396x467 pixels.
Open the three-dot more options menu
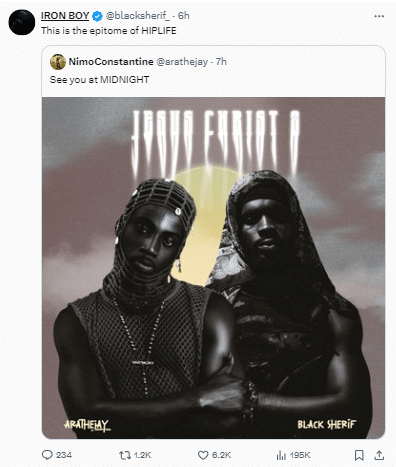point(379,16)
